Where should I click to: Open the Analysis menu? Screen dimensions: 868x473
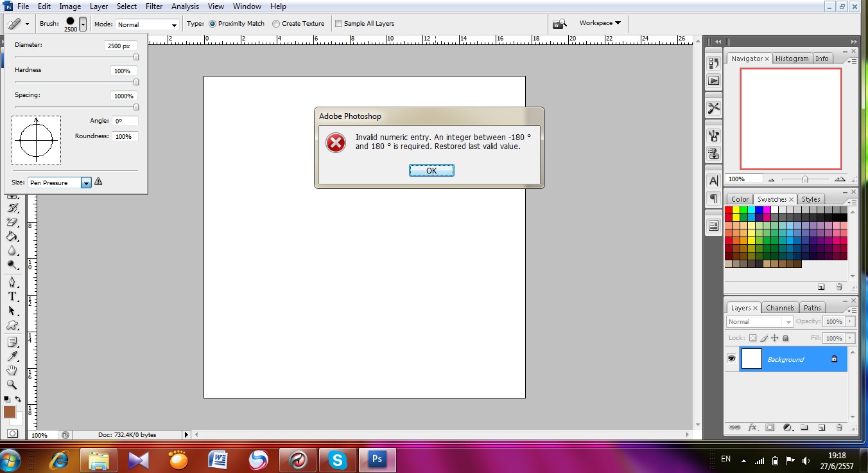(x=186, y=6)
